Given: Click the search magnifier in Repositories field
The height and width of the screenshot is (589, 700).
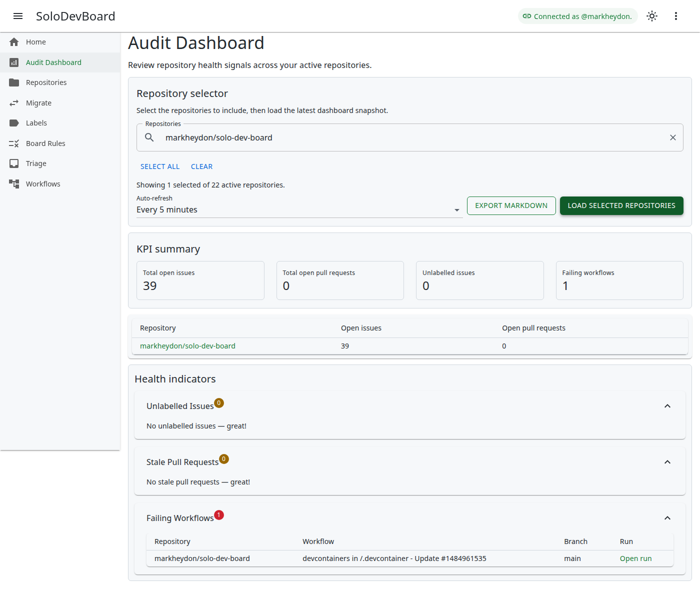Looking at the screenshot, I should [149, 137].
